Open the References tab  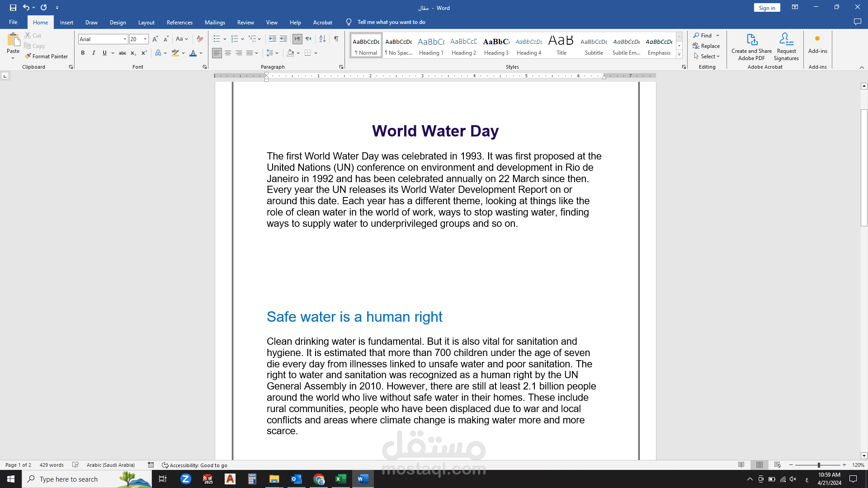179,23
